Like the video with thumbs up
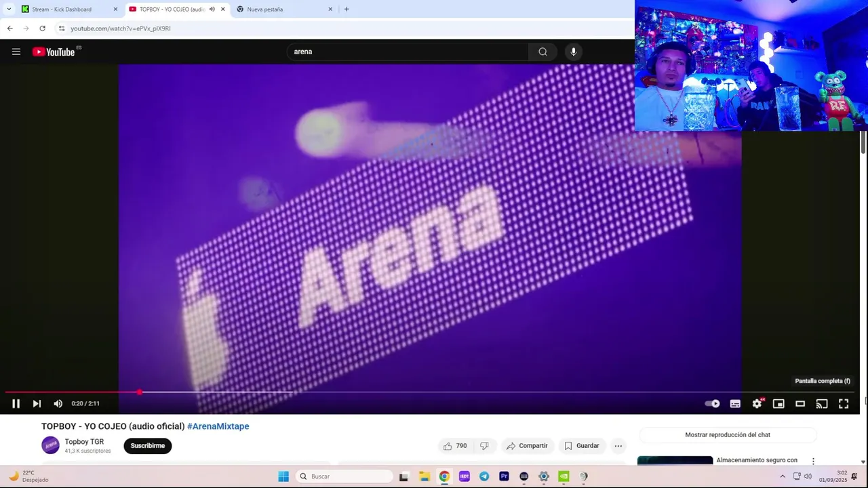Viewport: 868px width, 488px height. (x=455, y=446)
